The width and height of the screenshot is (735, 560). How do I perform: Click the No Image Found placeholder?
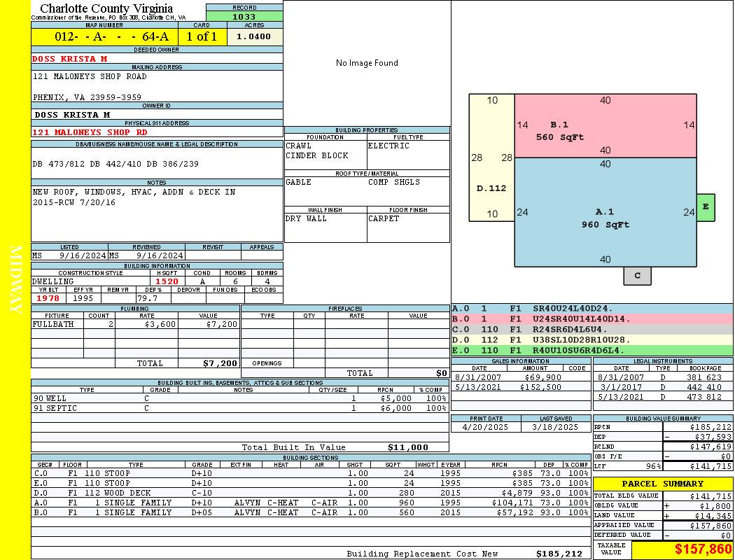pos(367,63)
